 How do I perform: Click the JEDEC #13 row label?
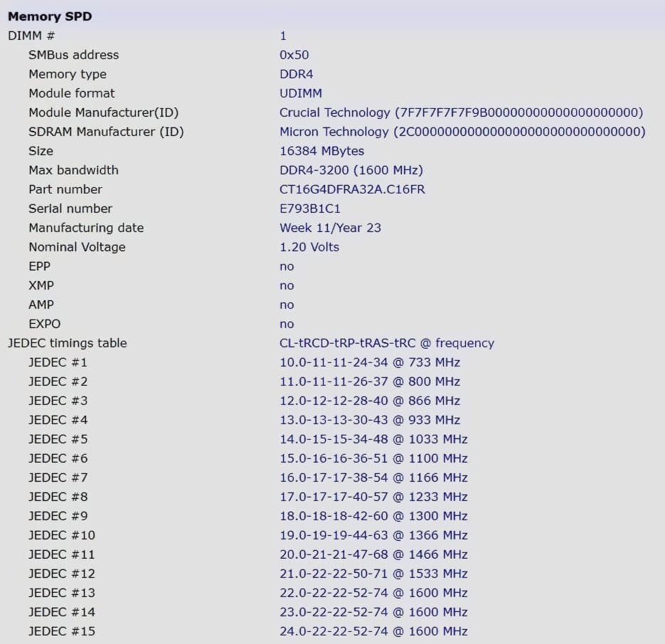pyautogui.click(x=61, y=593)
